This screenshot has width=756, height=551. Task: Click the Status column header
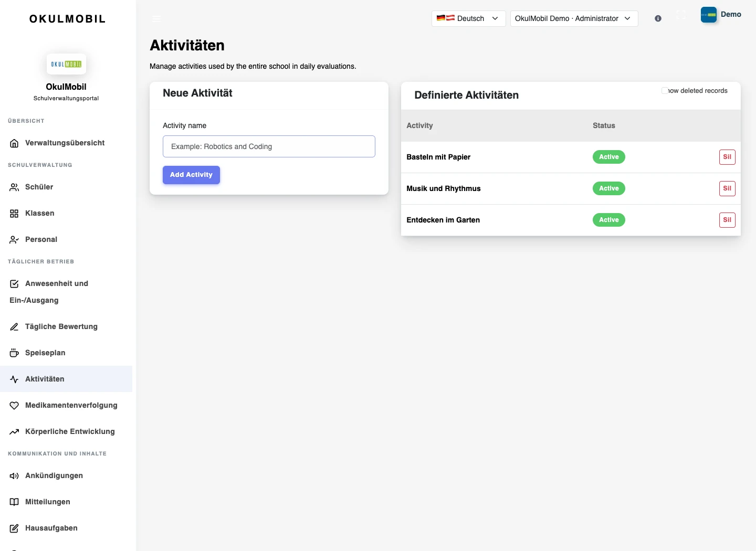pos(604,125)
